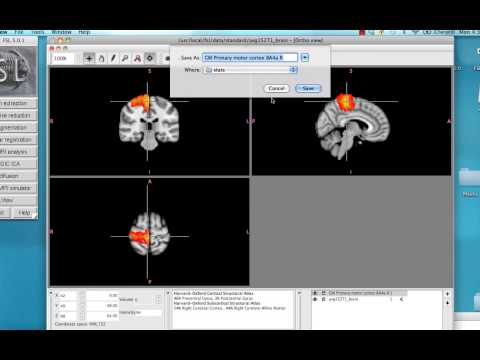
Task: Open the Where folder dropdown
Action: tap(250, 70)
